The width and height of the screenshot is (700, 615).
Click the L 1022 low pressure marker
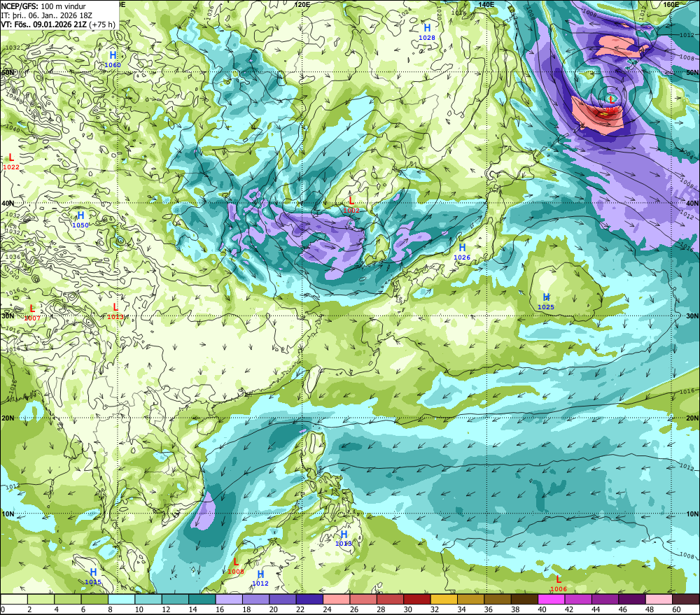click(11, 162)
